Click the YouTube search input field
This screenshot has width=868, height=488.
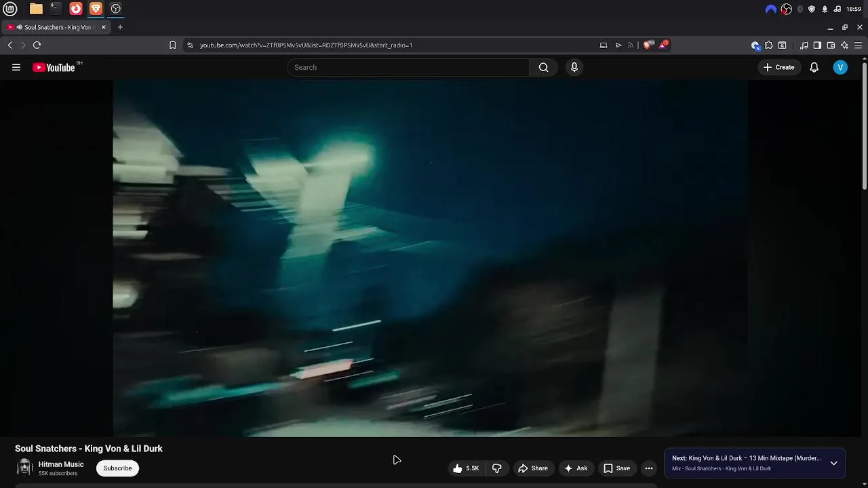coord(408,67)
